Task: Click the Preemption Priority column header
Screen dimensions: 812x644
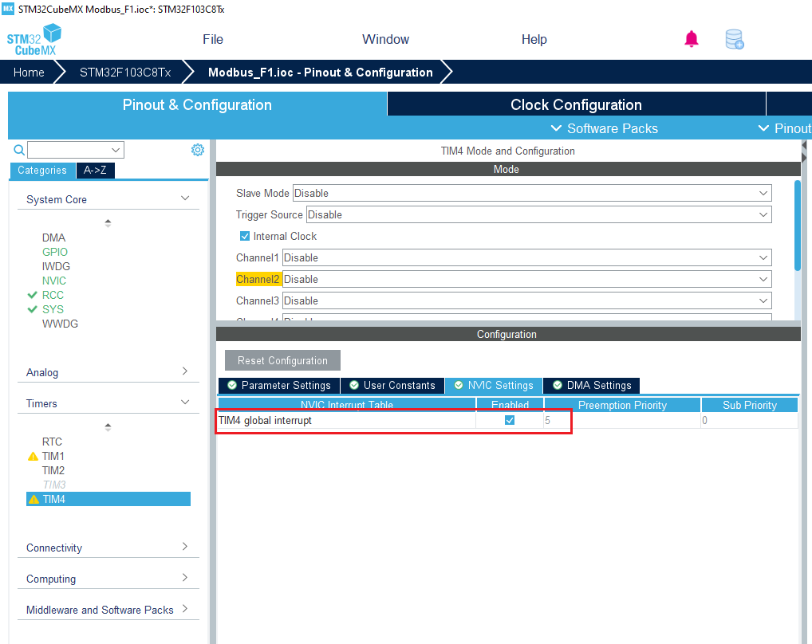Action: (x=622, y=405)
